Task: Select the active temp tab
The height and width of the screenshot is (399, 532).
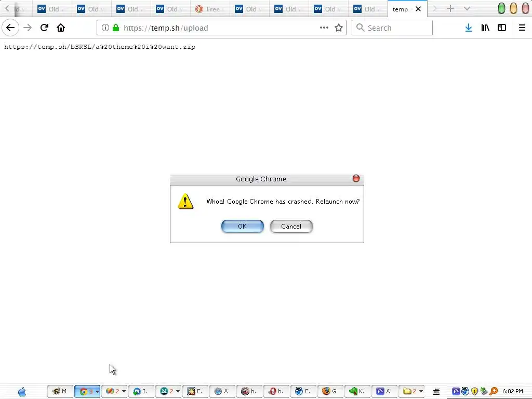Action: pyautogui.click(x=401, y=9)
